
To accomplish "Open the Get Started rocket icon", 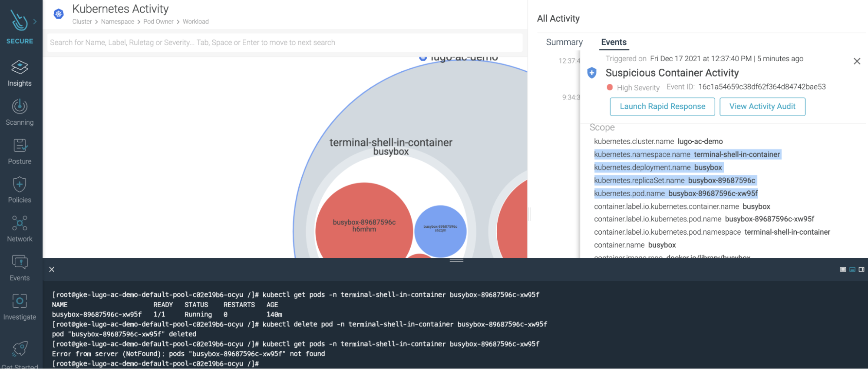I will (x=20, y=349).
